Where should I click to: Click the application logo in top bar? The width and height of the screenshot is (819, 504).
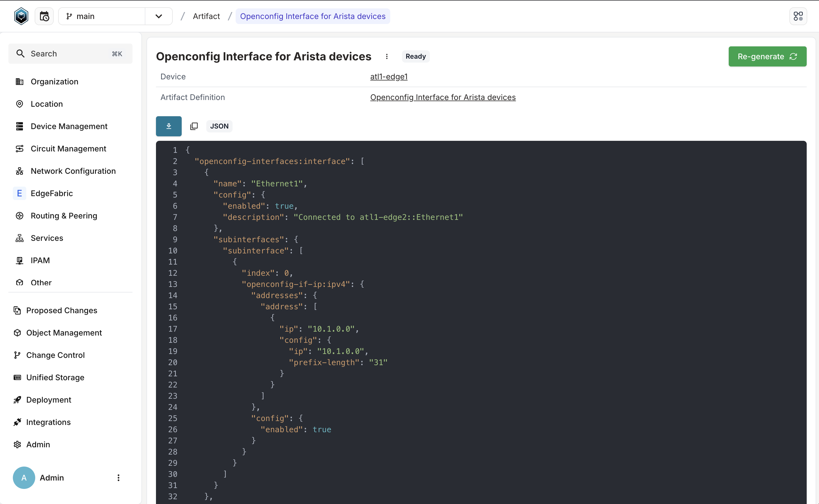21,16
